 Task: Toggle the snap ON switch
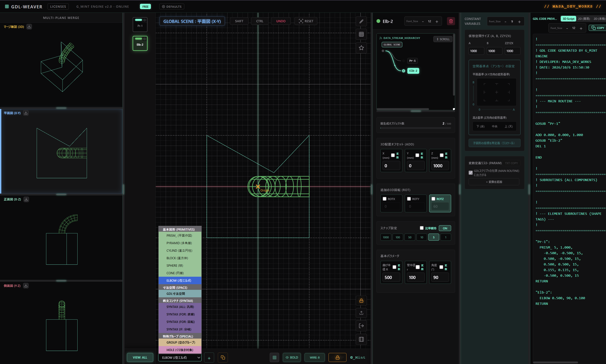445,228
